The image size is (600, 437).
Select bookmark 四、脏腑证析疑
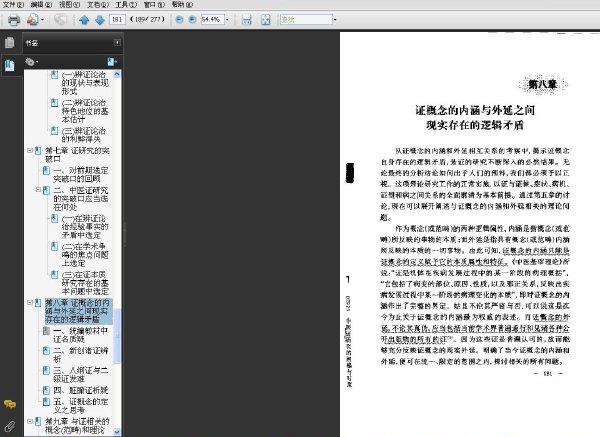(81, 390)
